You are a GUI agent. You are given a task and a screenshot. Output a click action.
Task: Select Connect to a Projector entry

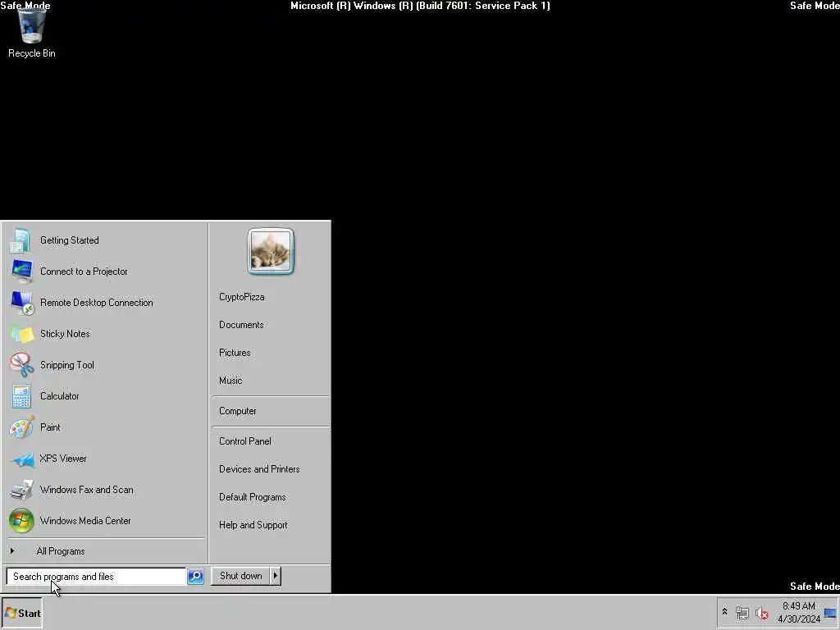coord(106,272)
